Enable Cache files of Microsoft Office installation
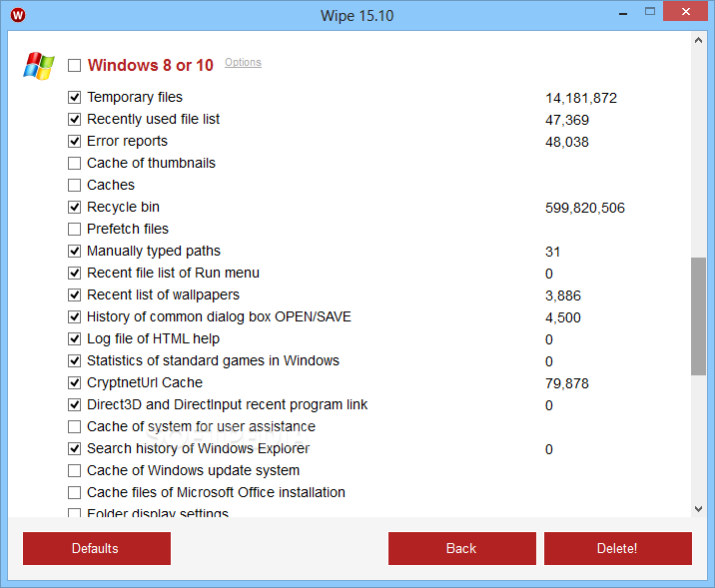 pyautogui.click(x=74, y=492)
